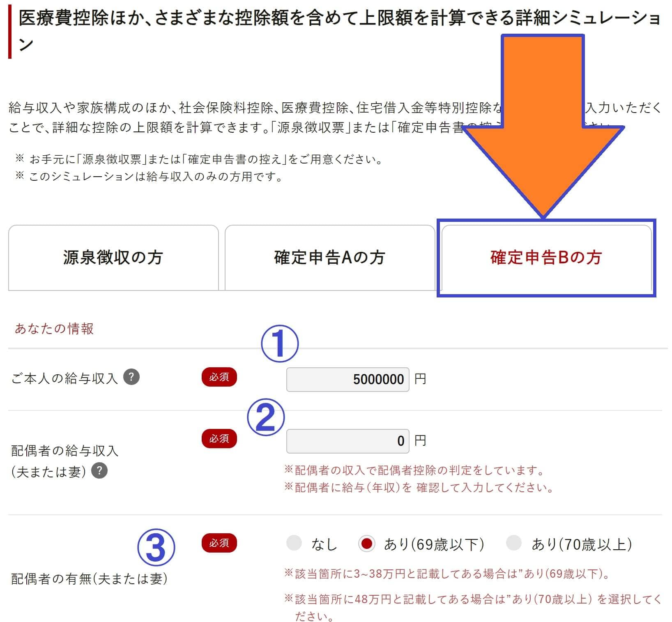Click 必須 badge for 配偶者の有無
672x622 pixels.
pos(219,543)
